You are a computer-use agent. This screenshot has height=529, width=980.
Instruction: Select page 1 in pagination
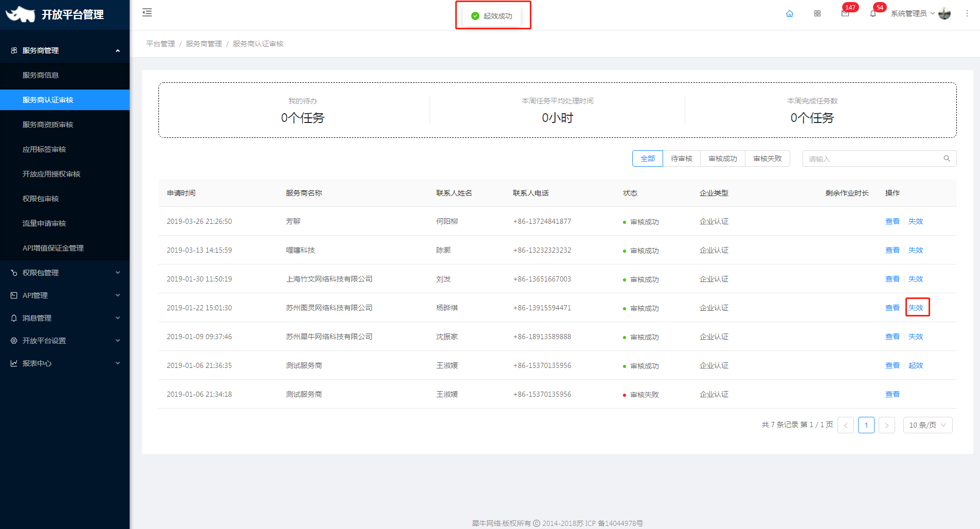[x=866, y=425]
